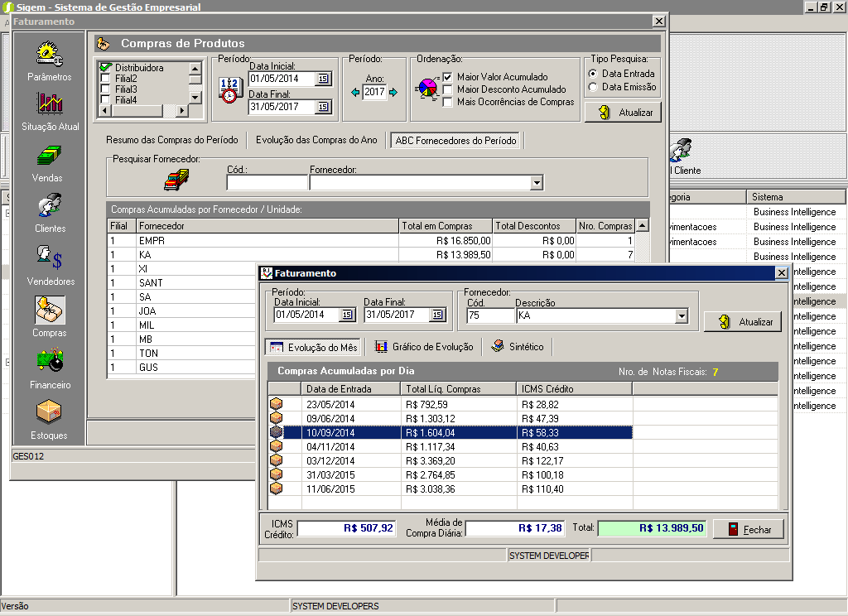This screenshot has height=616, width=848.
Task: Open Parâmetros in the sidebar
Action: (x=49, y=55)
